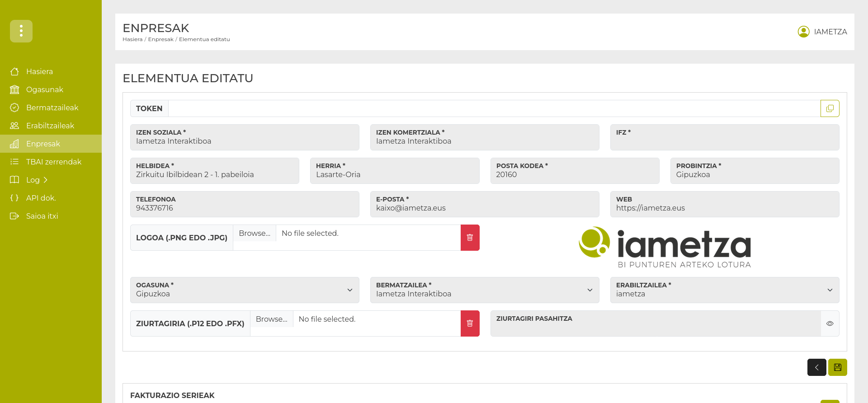Click the Hasiera house icon
Screen dimensions: 868x403
point(14,71)
